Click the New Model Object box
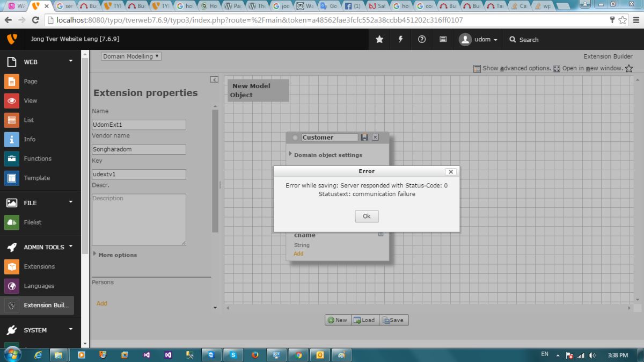The height and width of the screenshot is (362, 644). click(x=259, y=90)
